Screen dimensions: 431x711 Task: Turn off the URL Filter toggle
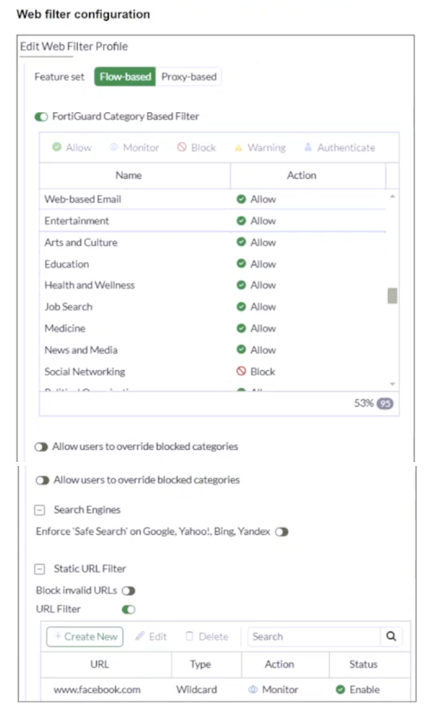[129, 609]
